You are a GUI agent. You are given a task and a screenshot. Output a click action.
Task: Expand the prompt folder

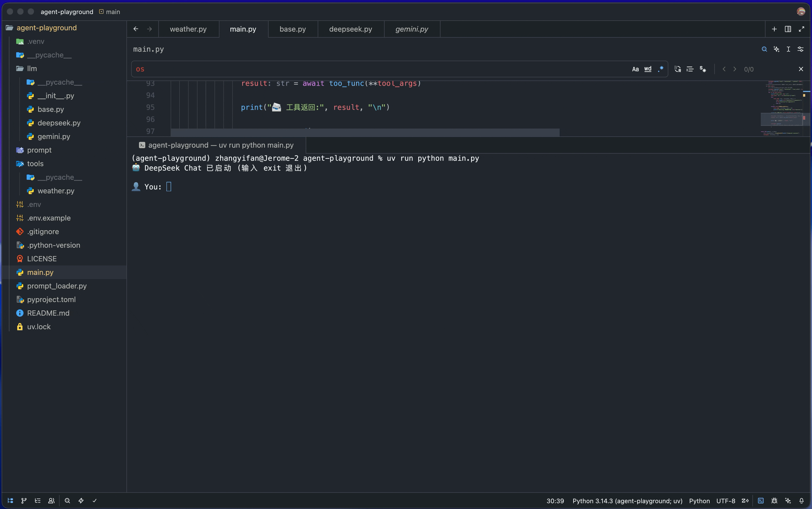pyautogui.click(x=39, y=150)
